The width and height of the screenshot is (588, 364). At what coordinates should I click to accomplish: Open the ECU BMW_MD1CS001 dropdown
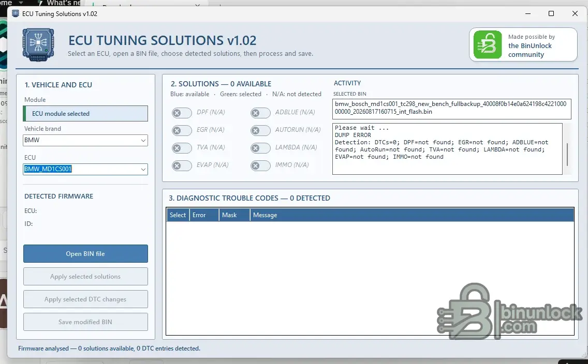tap(85, 169)
